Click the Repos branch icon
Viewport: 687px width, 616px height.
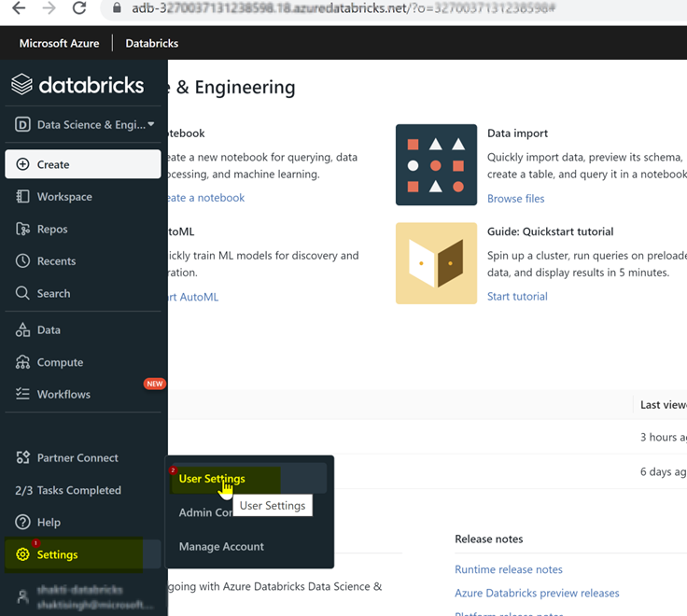click(22, 230)
